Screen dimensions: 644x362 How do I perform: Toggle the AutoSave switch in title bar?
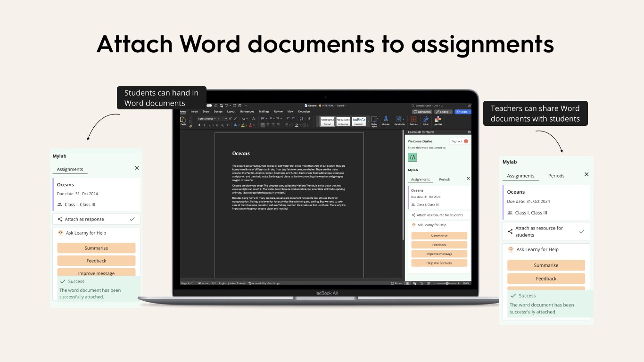click(x=209, y=106)
